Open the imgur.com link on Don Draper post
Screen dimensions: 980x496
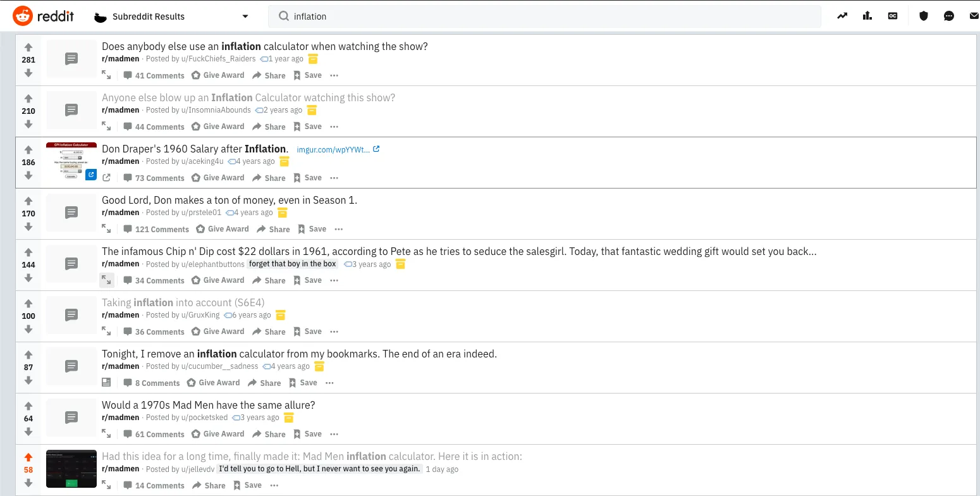point(338,149)
